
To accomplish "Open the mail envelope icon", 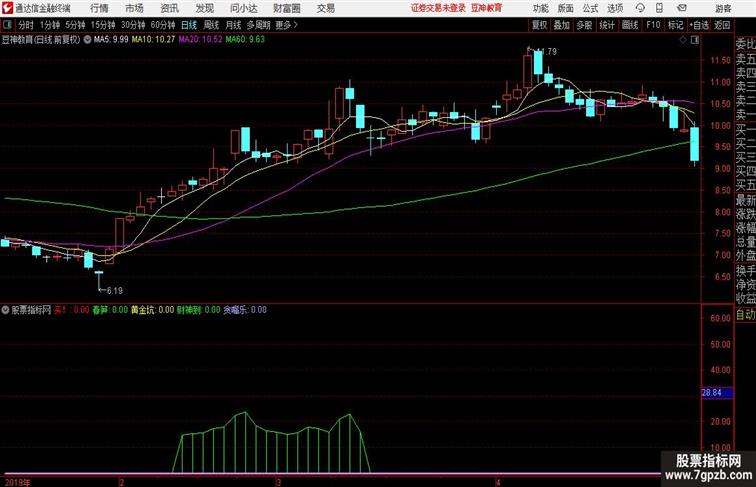I will pyautogui.click(x=682, y=8).
